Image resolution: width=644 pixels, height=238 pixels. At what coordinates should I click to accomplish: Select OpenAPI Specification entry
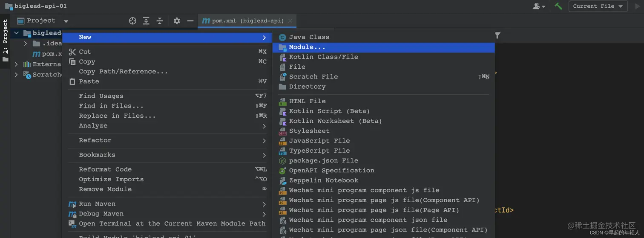tap(384, 170)
